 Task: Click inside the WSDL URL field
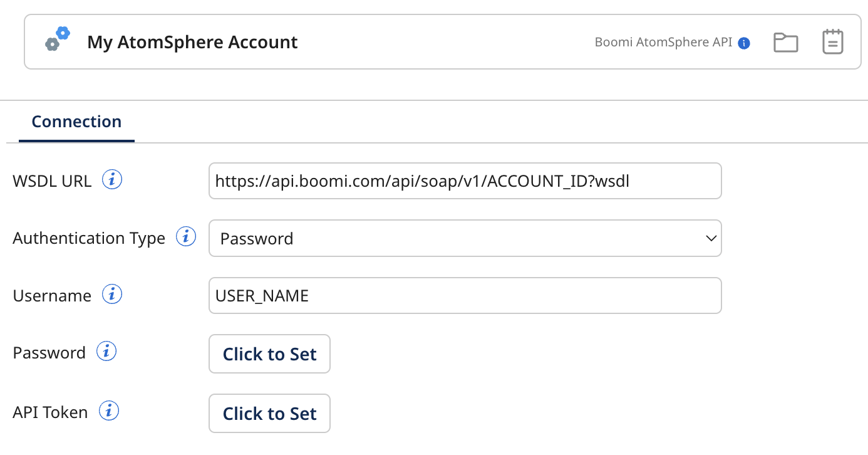click(x=465, y=180)
